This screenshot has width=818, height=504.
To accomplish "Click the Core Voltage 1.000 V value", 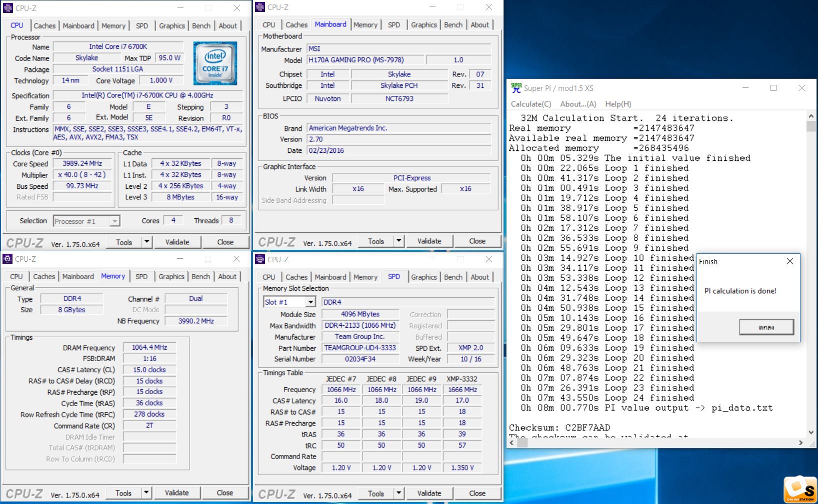I will tap(161, 80).
